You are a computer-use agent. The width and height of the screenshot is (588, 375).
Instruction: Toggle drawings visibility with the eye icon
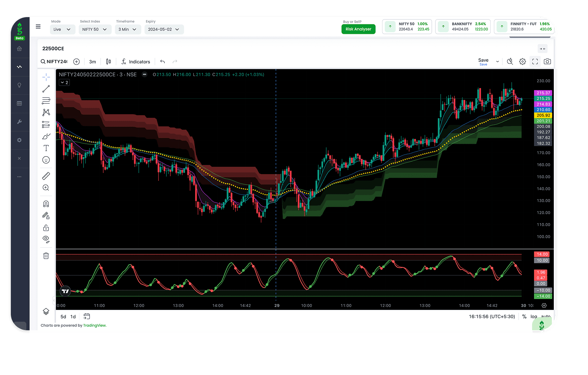tap(46, 239)
